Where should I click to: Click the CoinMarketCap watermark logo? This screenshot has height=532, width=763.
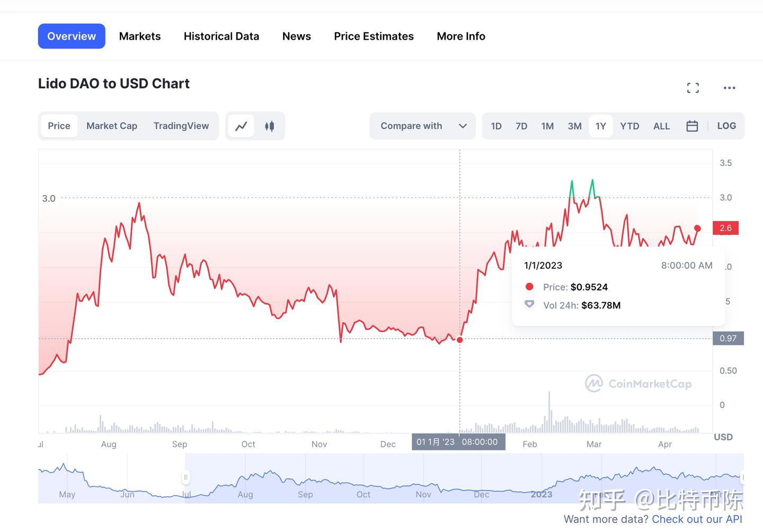(x=638, y=384)
